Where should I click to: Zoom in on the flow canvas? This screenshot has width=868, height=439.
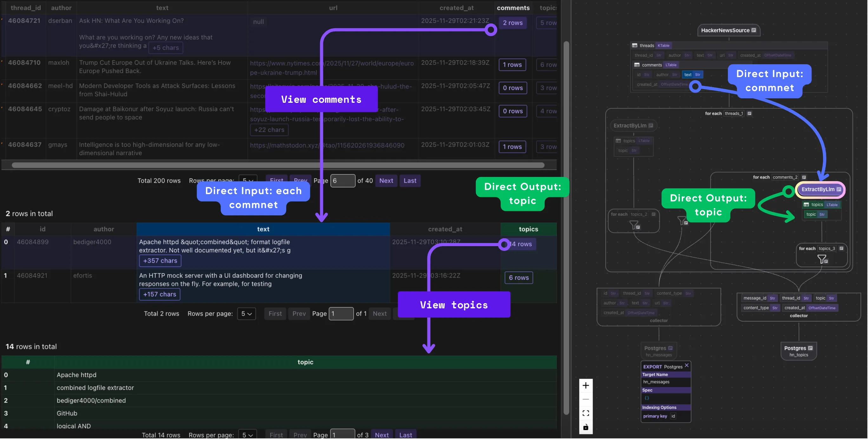(x=586, y=385)
